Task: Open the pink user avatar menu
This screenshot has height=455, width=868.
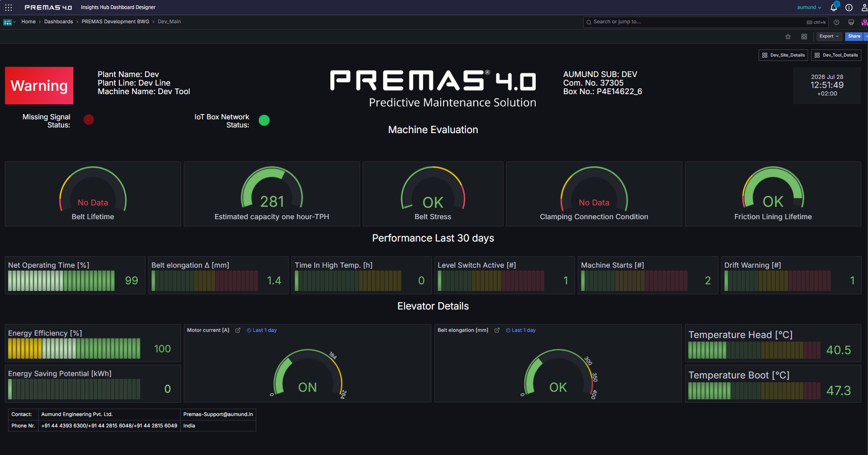Action: [x=864, y=22]
